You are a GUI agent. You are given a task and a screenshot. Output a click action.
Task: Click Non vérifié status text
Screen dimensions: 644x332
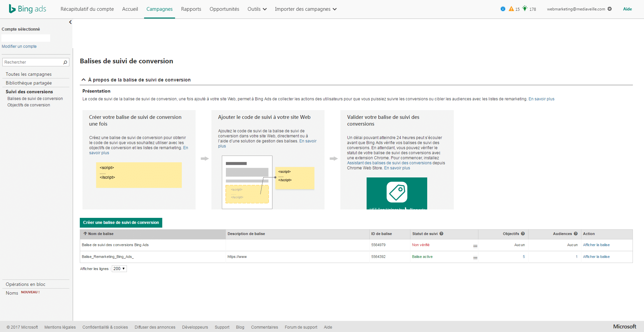[421, 245]
